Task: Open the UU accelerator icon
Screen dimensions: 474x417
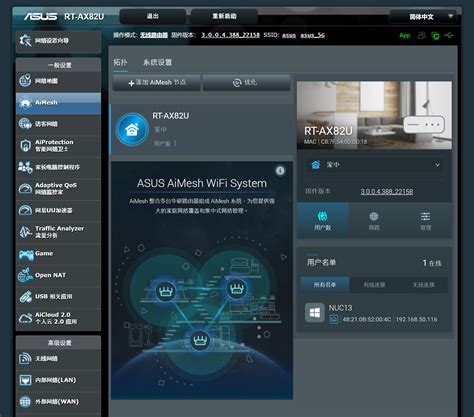Action: click(25, 210)
